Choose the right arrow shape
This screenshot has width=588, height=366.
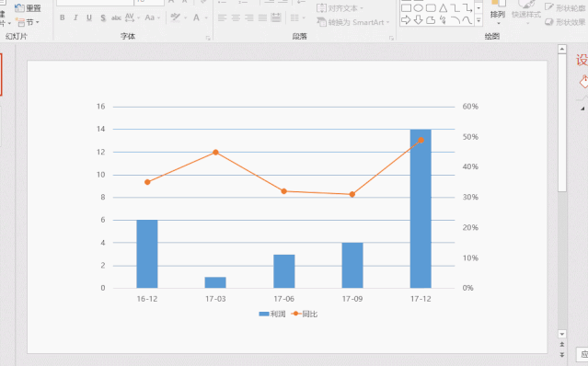pos(406,20)
